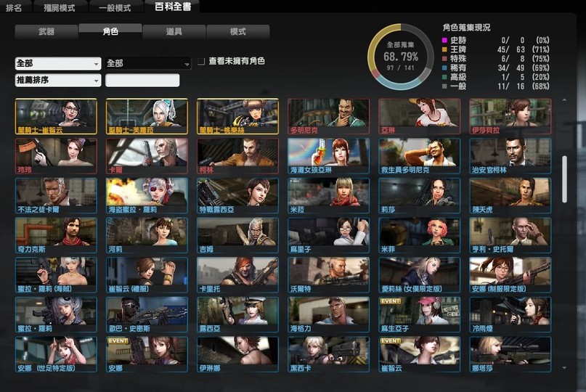Pick the 冷雨煙 character card
This screenshot has height=392, width=586.
(510, 314)
